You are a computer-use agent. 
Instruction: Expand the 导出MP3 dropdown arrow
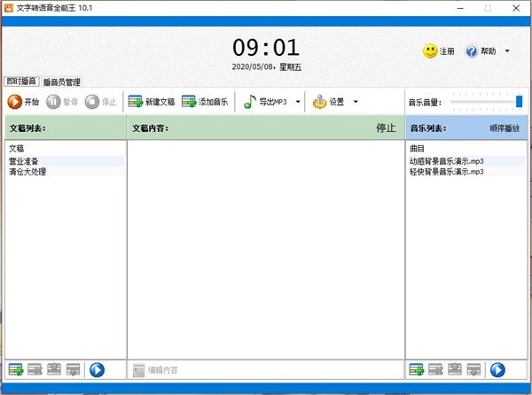click(x=298, y=102)
